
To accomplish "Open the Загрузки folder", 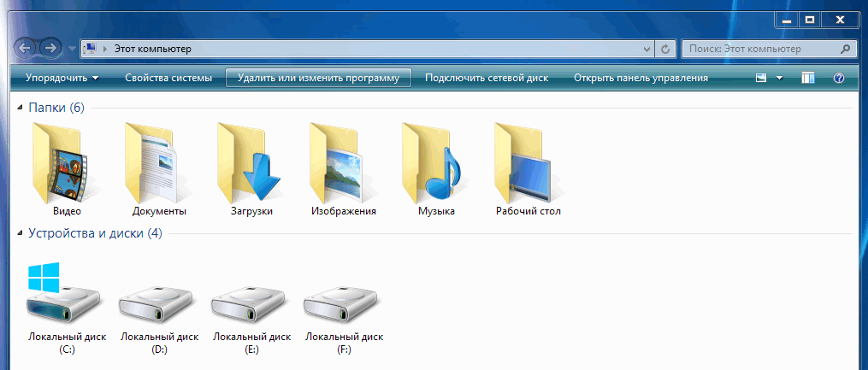I will tap(252, 168).
